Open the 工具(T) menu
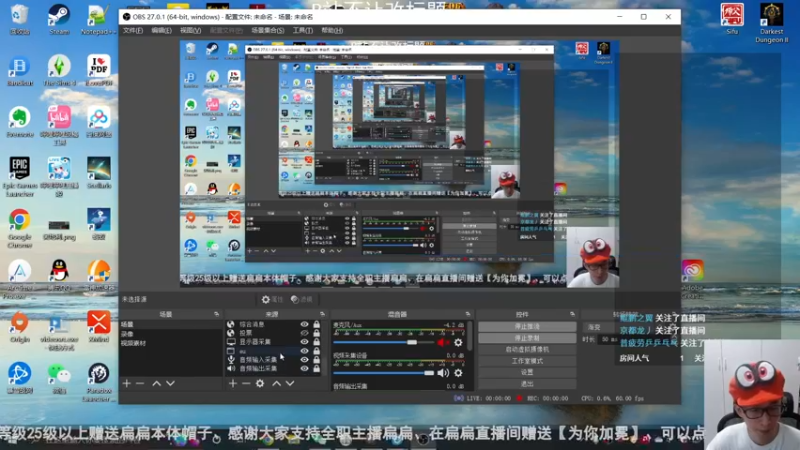The height and width of the screenshot is (450, 800). click(303, 31)
